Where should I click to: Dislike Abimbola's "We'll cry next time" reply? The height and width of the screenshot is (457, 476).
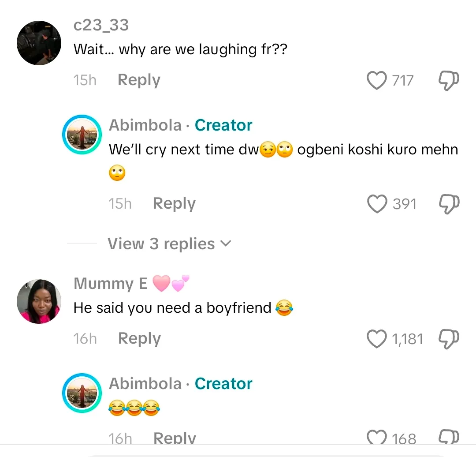449,204
